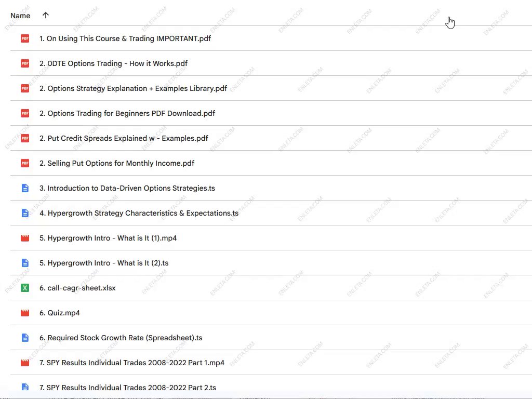Viewport: 532px width, 399px height.
Task: Click video icon for SPY Results Part 1.mp4
Action: tap(25, 363)
